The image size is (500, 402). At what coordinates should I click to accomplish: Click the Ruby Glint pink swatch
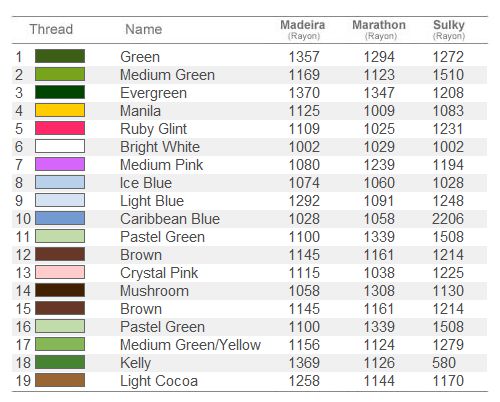60,128
